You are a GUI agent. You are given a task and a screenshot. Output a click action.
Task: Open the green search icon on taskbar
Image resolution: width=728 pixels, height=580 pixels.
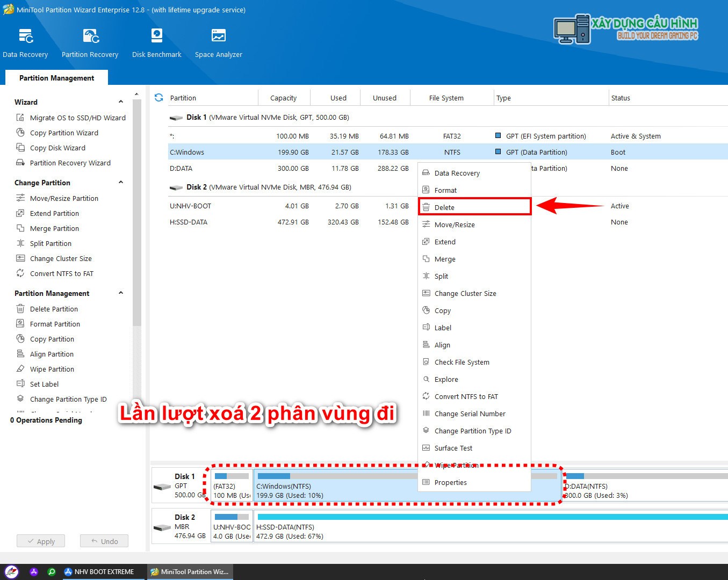52,572
